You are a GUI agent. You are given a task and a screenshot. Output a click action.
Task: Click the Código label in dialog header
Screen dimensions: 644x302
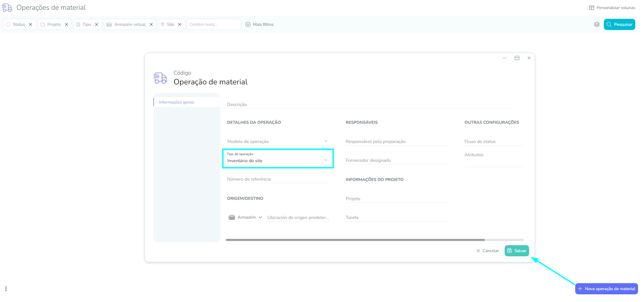tap(182, 73)
